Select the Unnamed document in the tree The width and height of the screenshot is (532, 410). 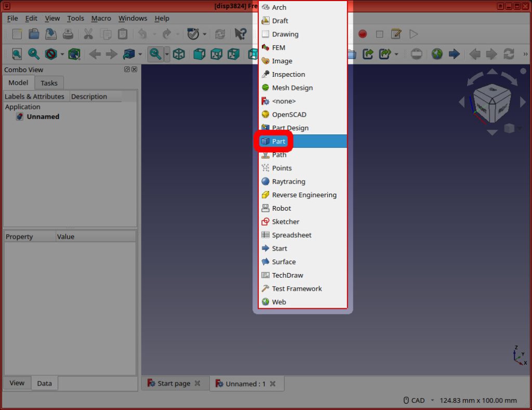pyautogui.click(x=43, y=116)
